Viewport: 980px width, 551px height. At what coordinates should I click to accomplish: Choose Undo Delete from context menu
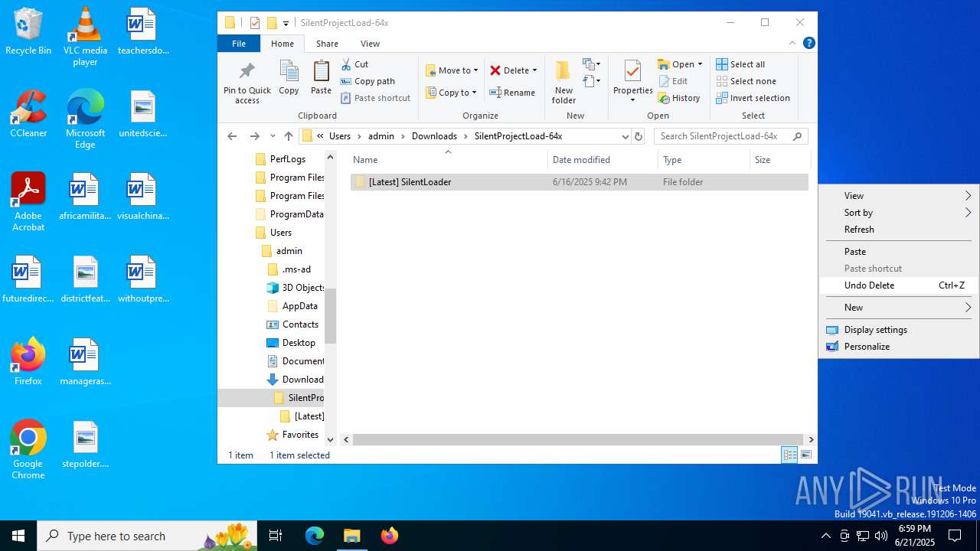coord(900,285)
